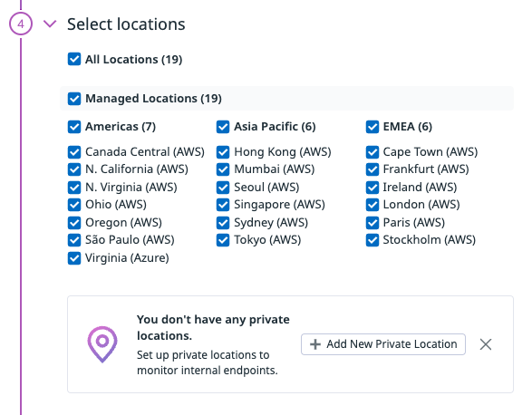This screenshot has width=532, height=415.
Task: Uncheck the Americas region checkbox
Action: (x=74, y=127)
